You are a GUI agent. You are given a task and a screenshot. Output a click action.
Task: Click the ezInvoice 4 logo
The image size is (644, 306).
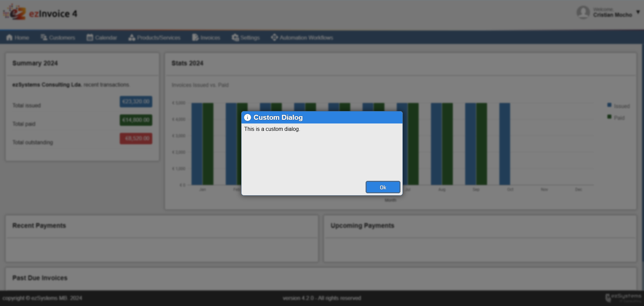40,12
